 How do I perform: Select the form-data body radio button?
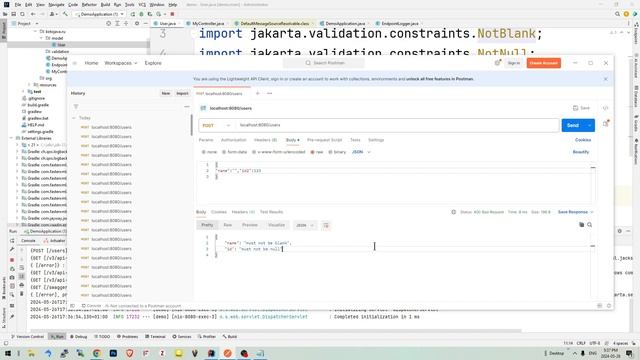pyautogui.click(x=224, y=152)
